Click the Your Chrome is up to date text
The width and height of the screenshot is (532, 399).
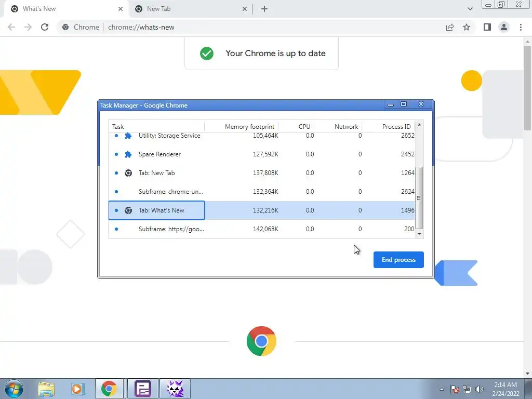point(275,54)
